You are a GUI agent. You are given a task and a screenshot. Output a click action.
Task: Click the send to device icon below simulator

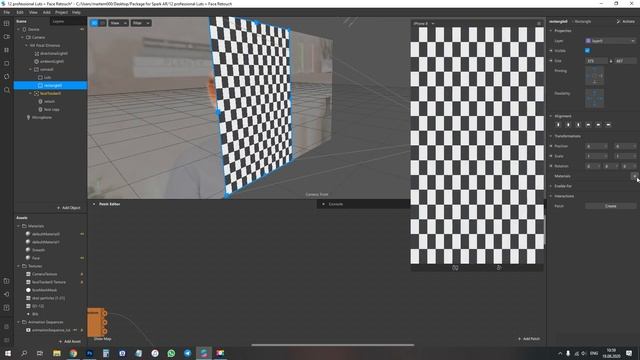point(499,268)
